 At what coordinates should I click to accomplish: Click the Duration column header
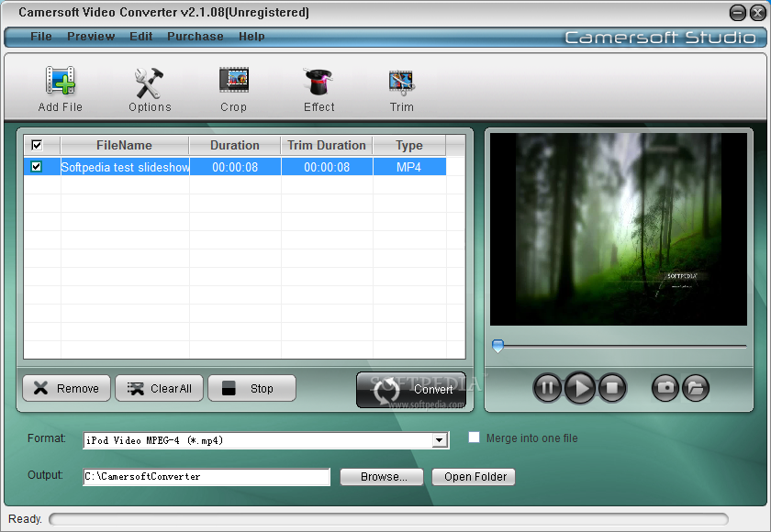click(x=235, y=146)
